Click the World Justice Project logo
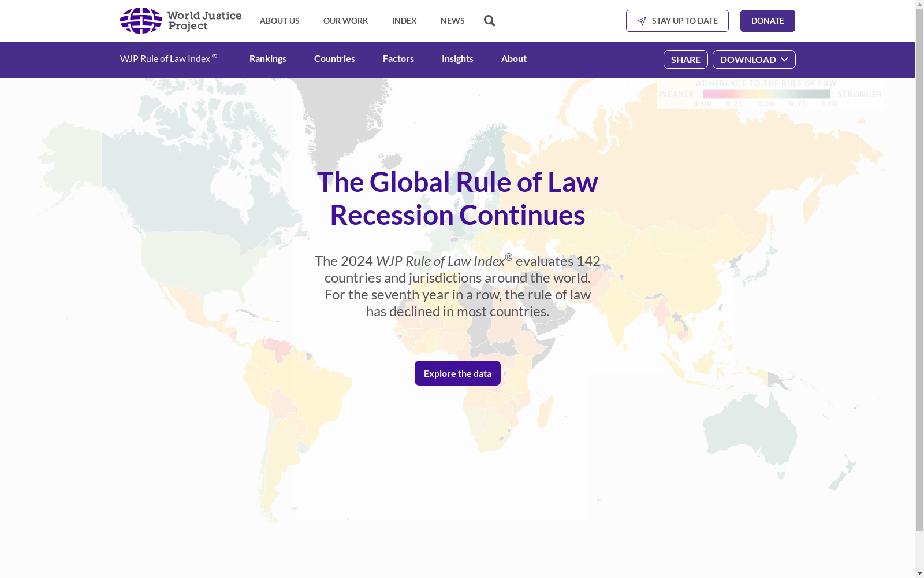Viewport: 924px width, 578px height. click(181, 21)
